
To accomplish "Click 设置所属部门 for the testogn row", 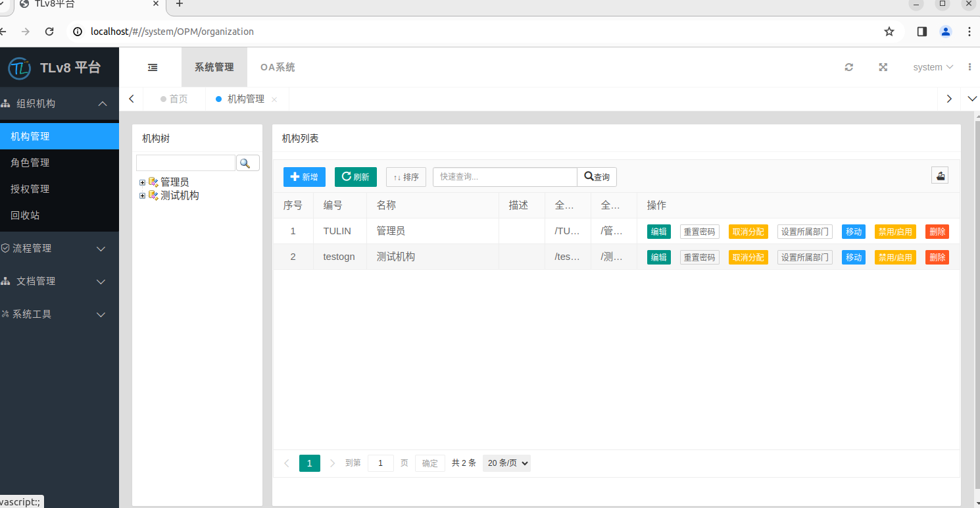I will pyautogui.click(x=805, y=257).
